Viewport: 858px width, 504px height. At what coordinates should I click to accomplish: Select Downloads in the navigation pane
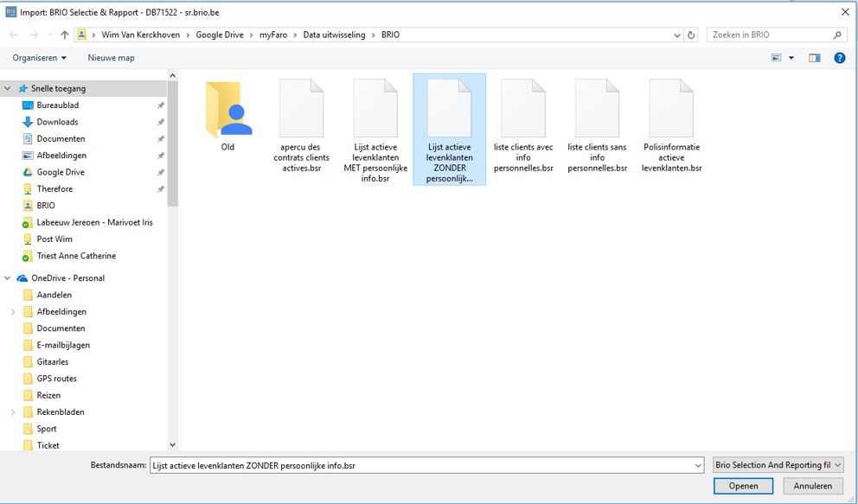[x=57, y=122]
